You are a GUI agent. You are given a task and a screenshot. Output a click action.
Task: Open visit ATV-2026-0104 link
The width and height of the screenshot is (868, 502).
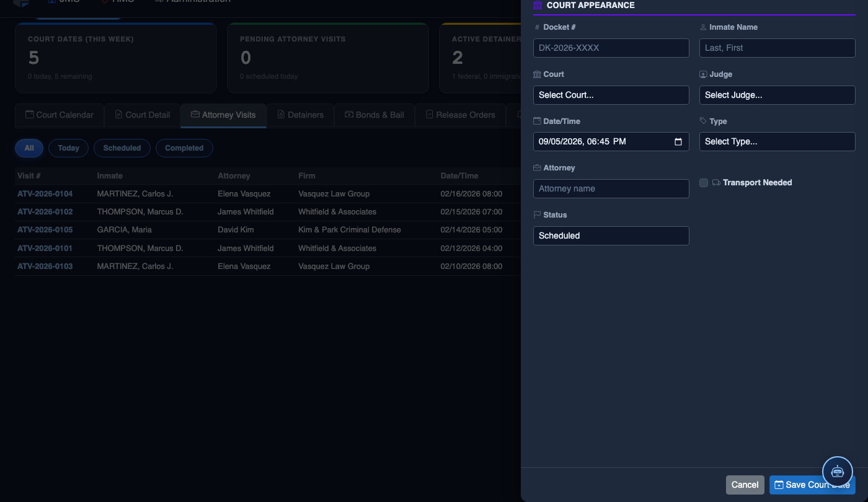pos(45,194)
